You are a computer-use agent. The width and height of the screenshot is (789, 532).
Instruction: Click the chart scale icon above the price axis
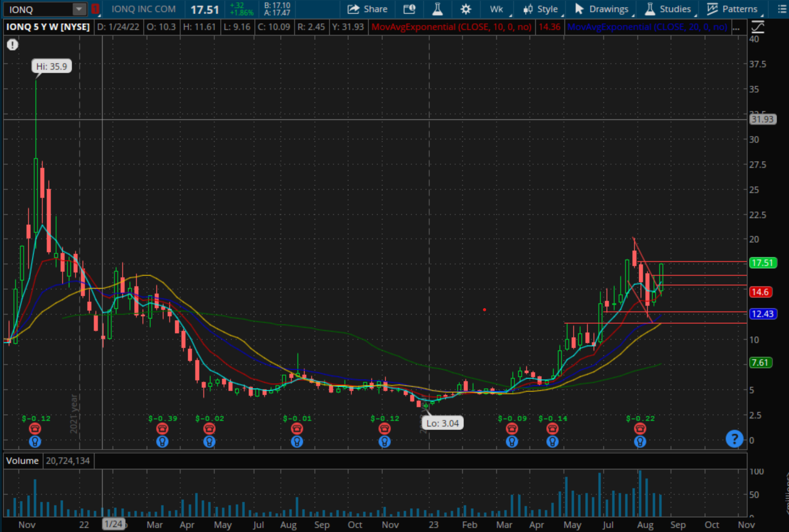click(x=758, y=27)
